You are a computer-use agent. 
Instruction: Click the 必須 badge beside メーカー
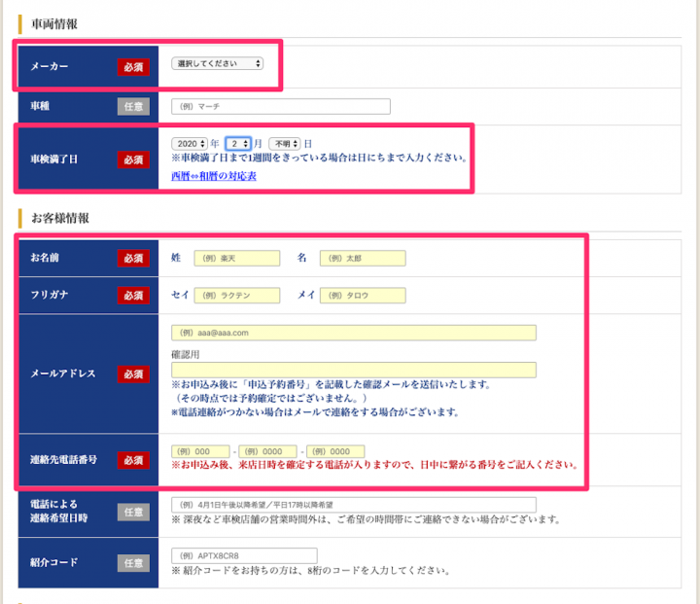(133, 67)
